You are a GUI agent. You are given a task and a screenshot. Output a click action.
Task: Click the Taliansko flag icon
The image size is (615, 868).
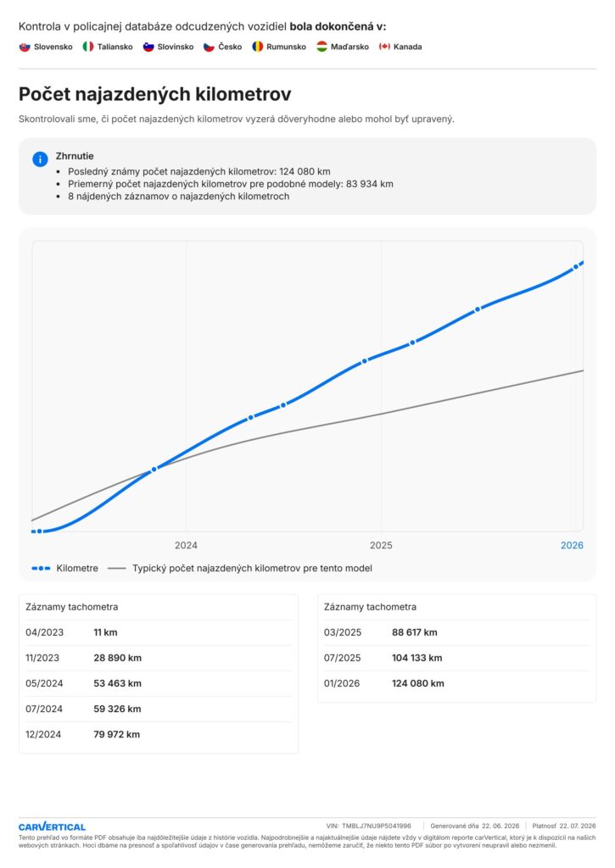(88, 47)
